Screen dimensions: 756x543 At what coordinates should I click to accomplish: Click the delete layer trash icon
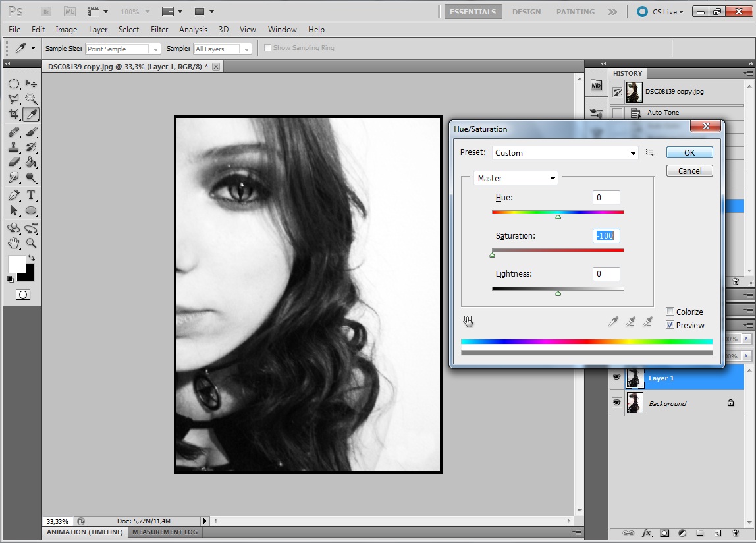[735, 532]
